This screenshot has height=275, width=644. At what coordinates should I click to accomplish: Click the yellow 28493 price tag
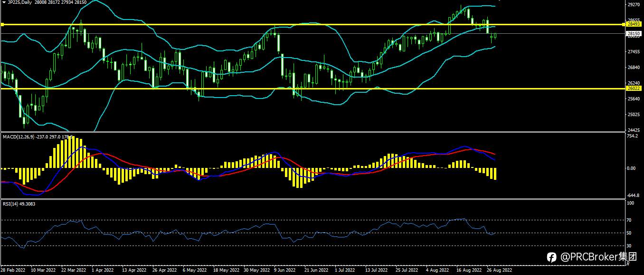[x=634, y=24]
